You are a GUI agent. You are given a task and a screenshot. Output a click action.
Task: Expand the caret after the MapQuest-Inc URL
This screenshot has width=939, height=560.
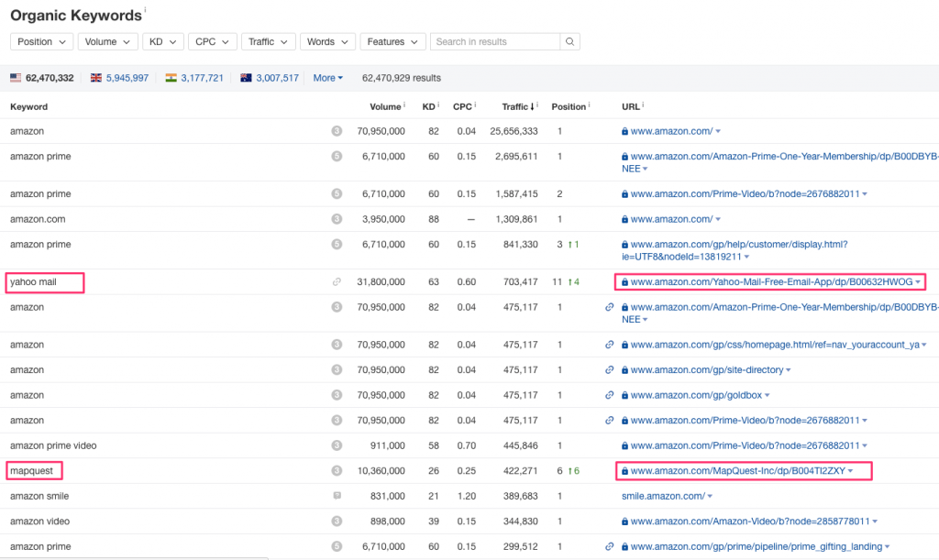[x=850, y=471]
